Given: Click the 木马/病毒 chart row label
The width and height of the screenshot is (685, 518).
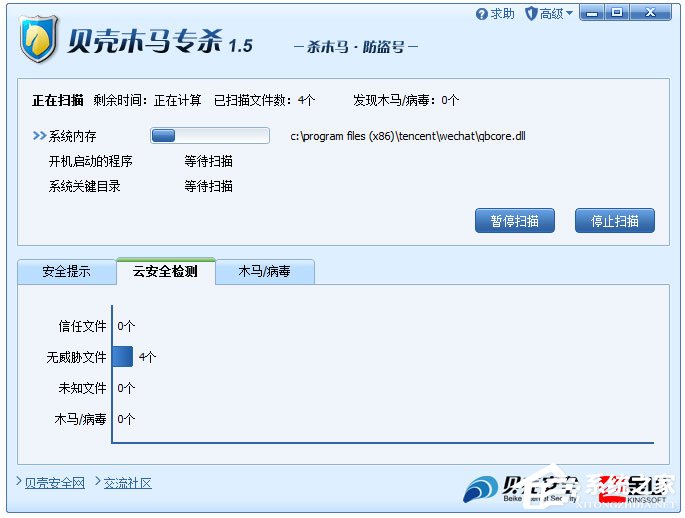Looking at the screenshot, I should click(80, 419).
